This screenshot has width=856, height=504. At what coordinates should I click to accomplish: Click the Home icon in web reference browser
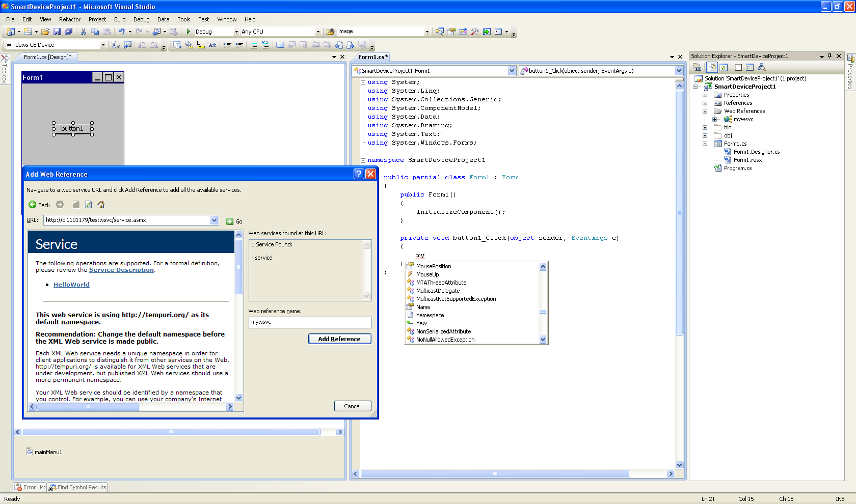(x=101, y=205)
